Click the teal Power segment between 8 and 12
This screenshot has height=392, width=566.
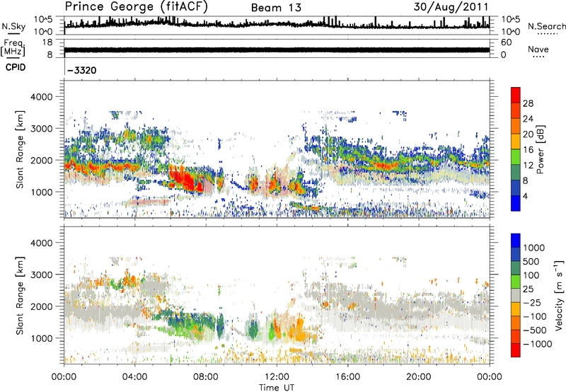click(x=516, y=172)
